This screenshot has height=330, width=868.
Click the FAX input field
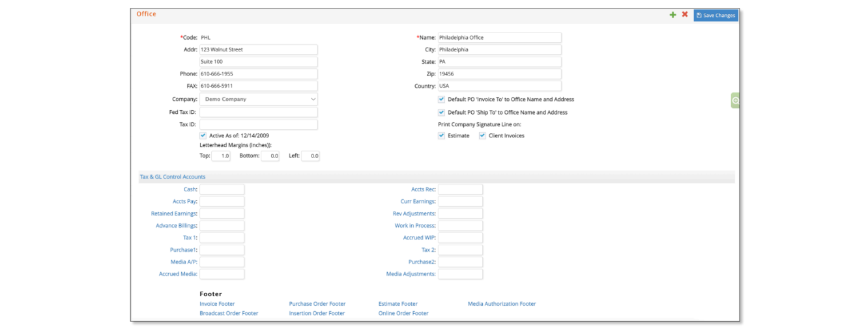click(x=259, y=86)
